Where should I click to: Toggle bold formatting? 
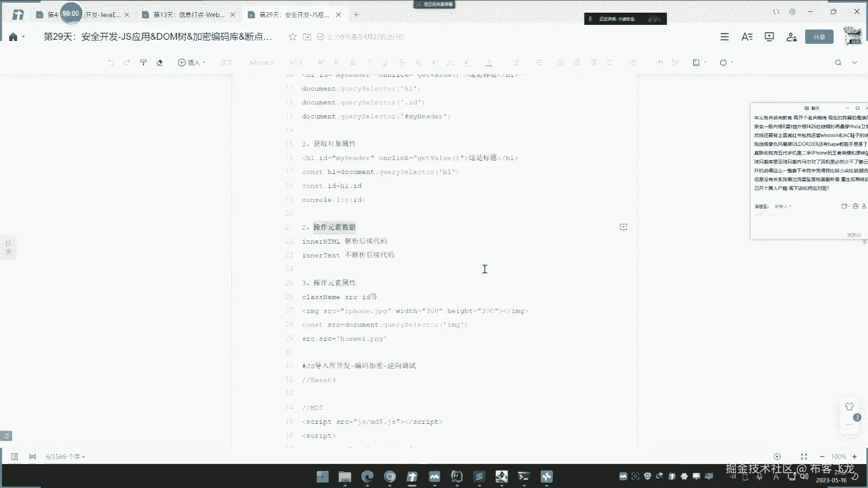(353, 62)
